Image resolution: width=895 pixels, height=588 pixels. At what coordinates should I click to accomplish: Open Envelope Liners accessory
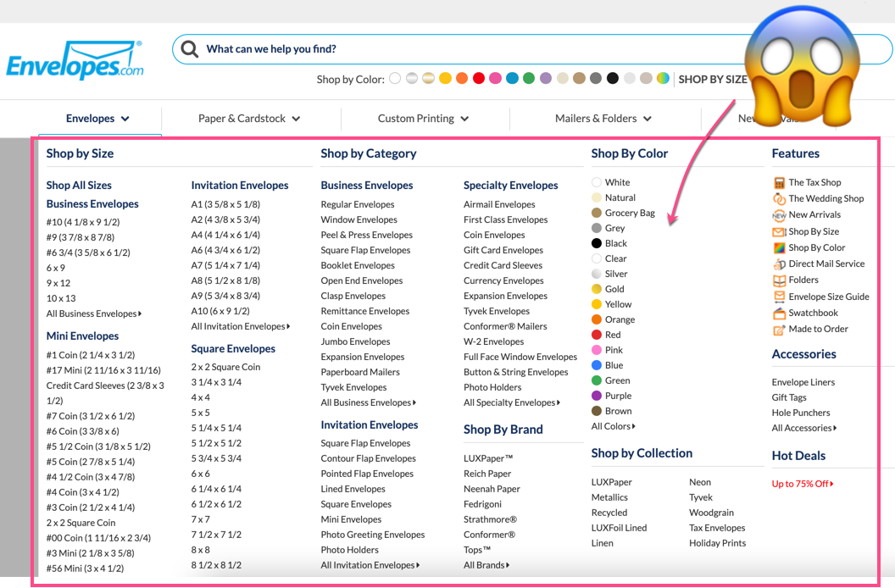(803, 382)
